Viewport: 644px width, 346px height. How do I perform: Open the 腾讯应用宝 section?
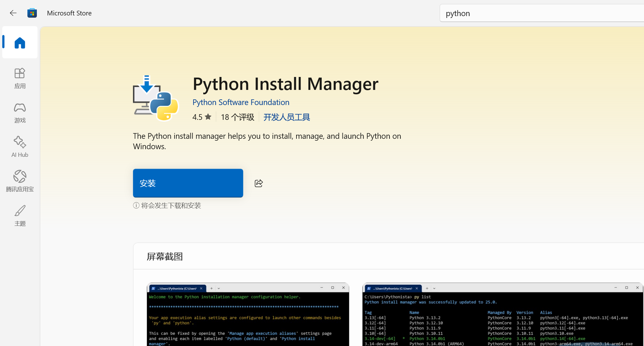pos(20,181)
